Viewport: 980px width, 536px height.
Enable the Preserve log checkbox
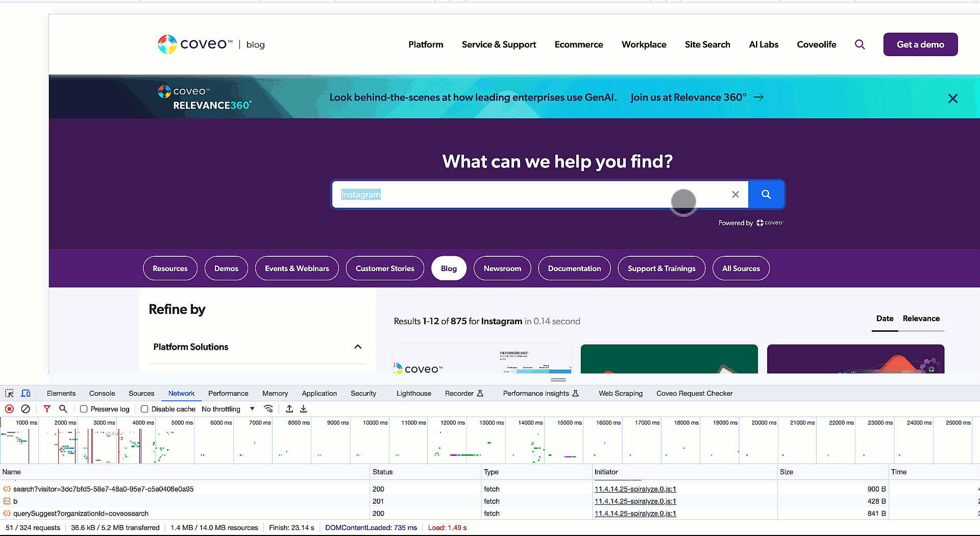tap(83, 408)
